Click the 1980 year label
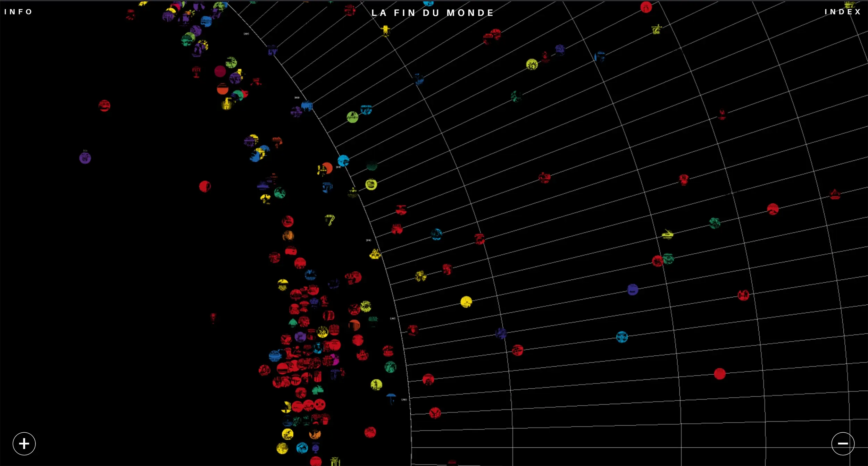This screenshot has width=868, height=466. coord(404,400)
